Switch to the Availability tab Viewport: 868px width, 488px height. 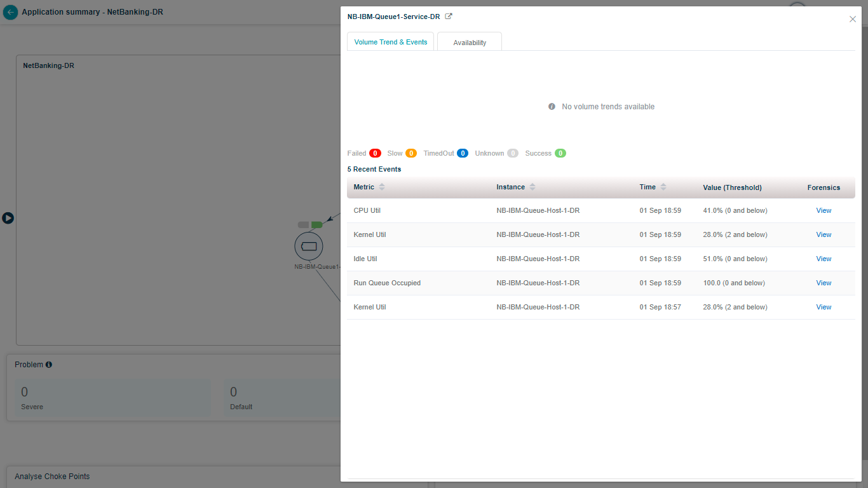click(470, 43)
